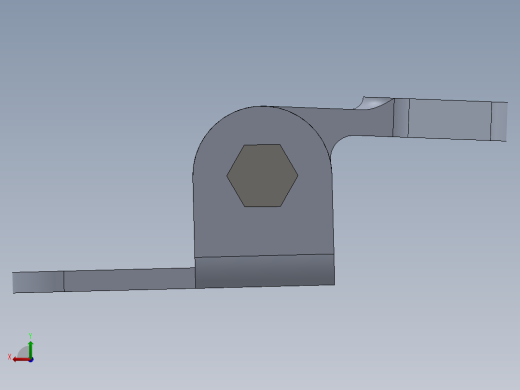Select the wide right arm face
The width and height of the screenshot is (520, 390).
(449, 119)
